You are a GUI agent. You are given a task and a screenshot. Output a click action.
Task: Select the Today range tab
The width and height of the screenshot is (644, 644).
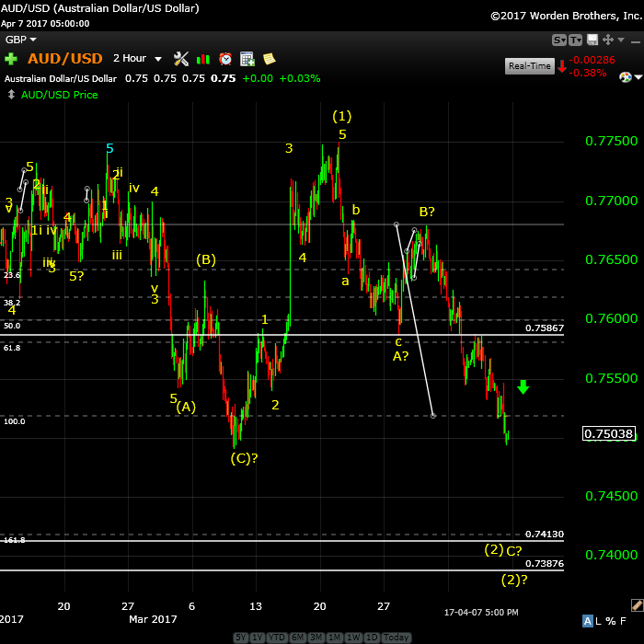pos(396,638)
